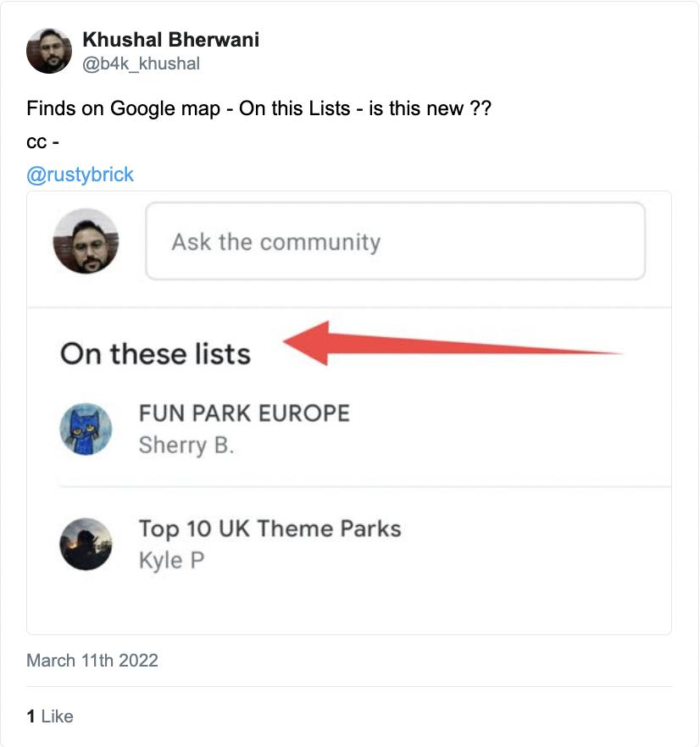Click the @b4k_khushal handle
Screen dimensions: 700x747
click(142, 64)
